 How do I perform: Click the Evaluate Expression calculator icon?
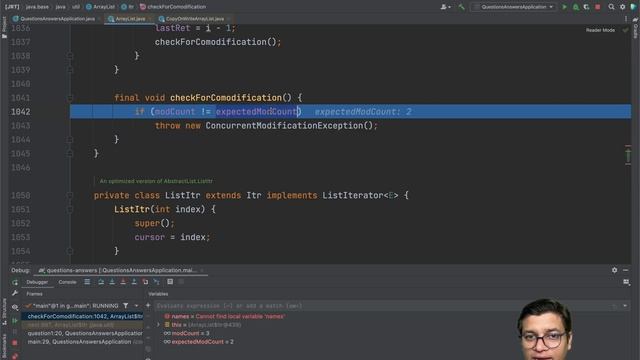[x=170, y=282]
